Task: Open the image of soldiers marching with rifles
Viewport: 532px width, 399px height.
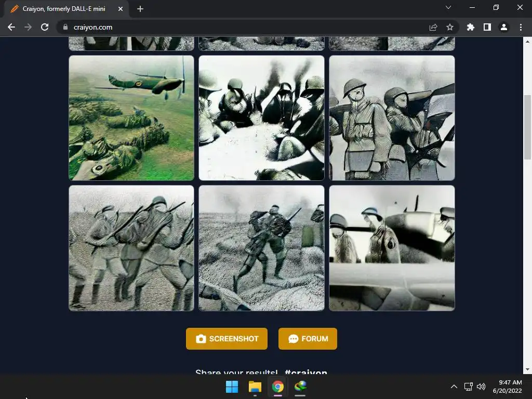Action: 131,248
